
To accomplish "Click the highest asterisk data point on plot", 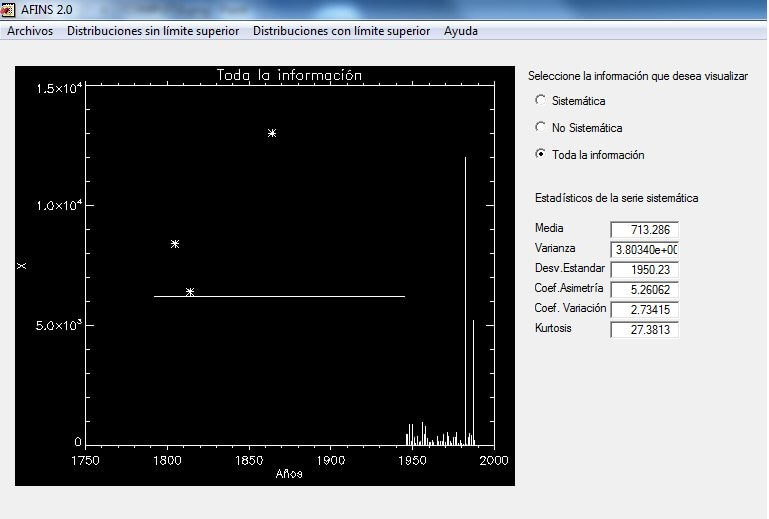I will (x=272, y=133).
